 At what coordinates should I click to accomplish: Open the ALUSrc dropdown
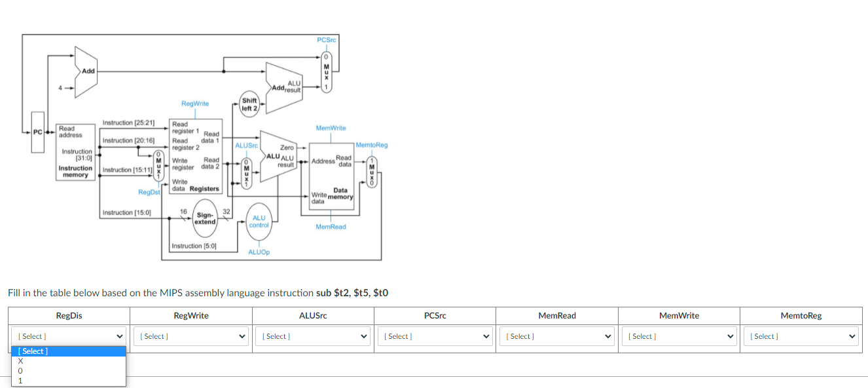[x=313, y=336]
